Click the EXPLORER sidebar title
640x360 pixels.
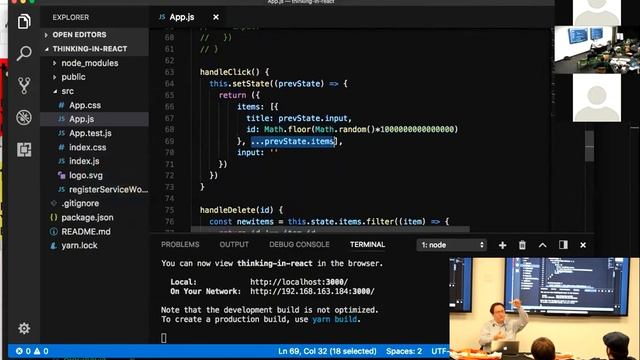pyautogui.click(x=71, y=17)
